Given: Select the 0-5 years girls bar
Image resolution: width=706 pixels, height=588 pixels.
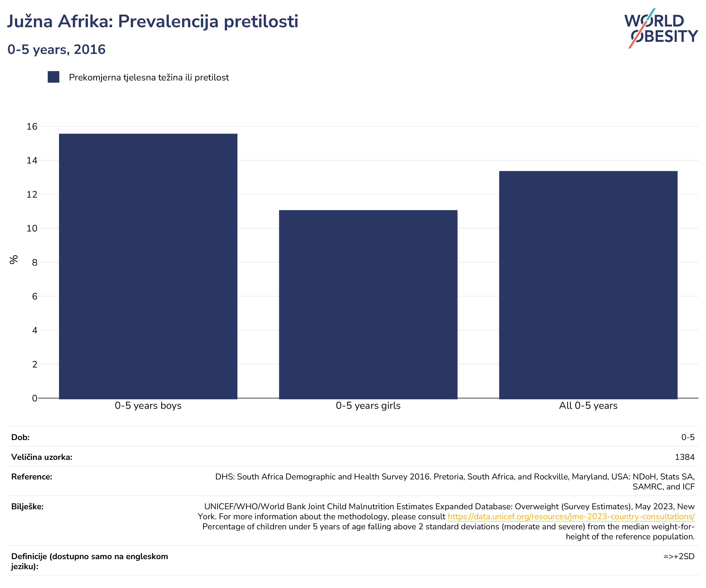Looking at the screenshot, I should tap(368, 304).
